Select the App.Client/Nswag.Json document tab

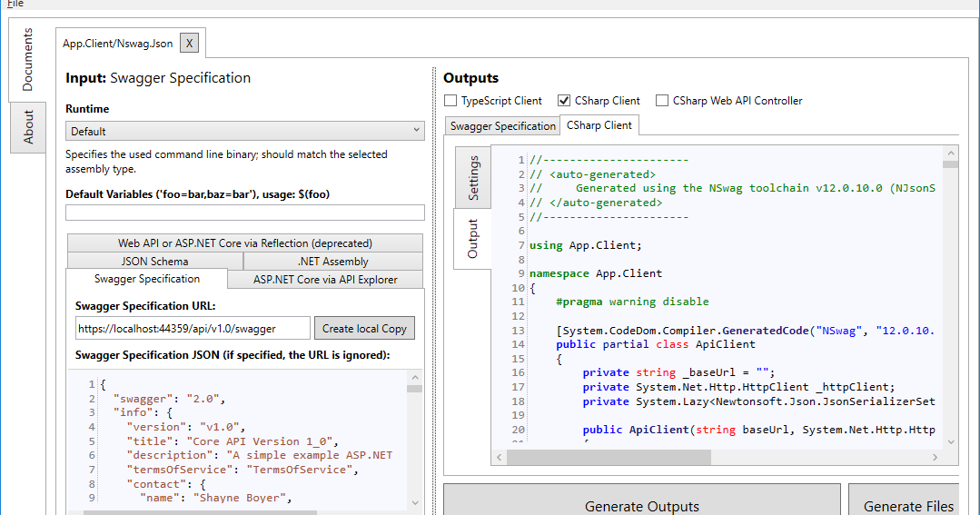(117, 43)
